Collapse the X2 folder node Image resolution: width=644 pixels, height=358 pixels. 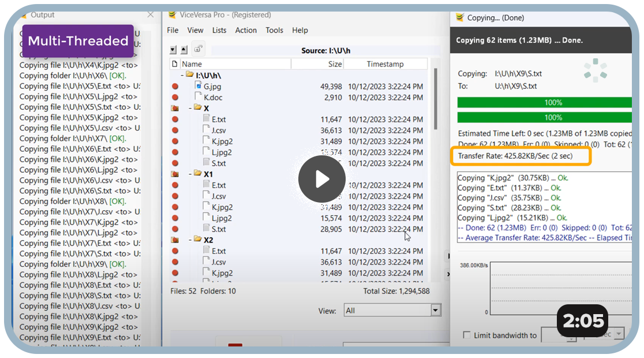[190, 240]
